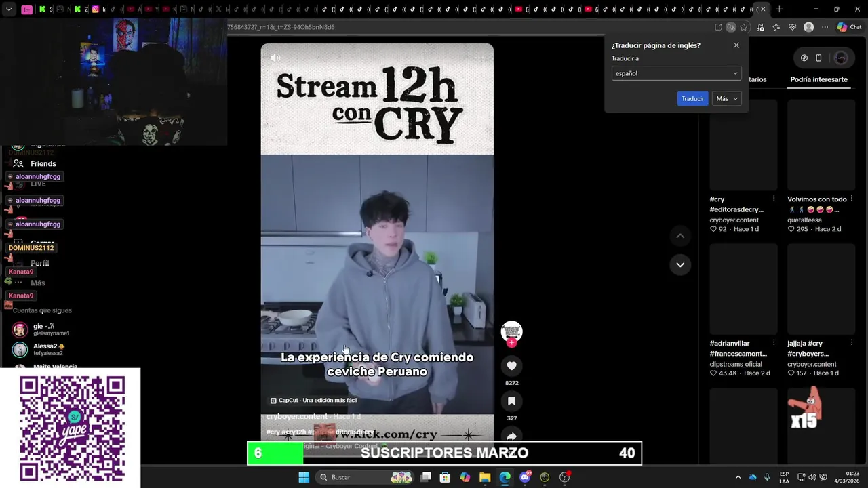The width and height of the screenshot is (868, 488).
Task: Open Windows Start menu
Action: pos(304,477)
